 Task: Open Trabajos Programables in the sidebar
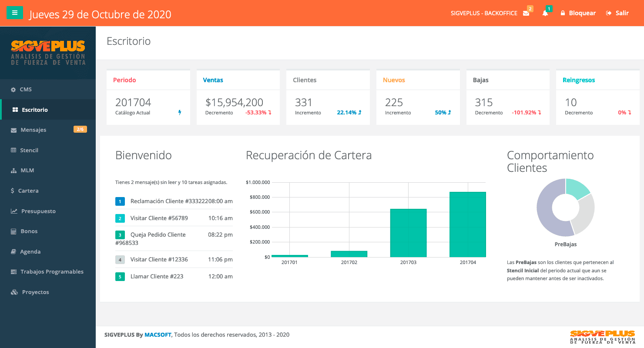[52, 272]
